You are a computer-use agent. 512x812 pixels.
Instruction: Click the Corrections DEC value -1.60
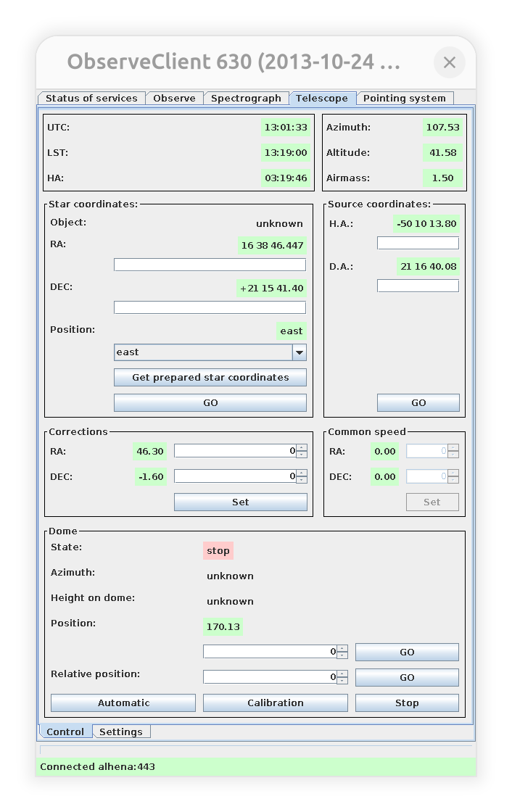tap(151, 477)
